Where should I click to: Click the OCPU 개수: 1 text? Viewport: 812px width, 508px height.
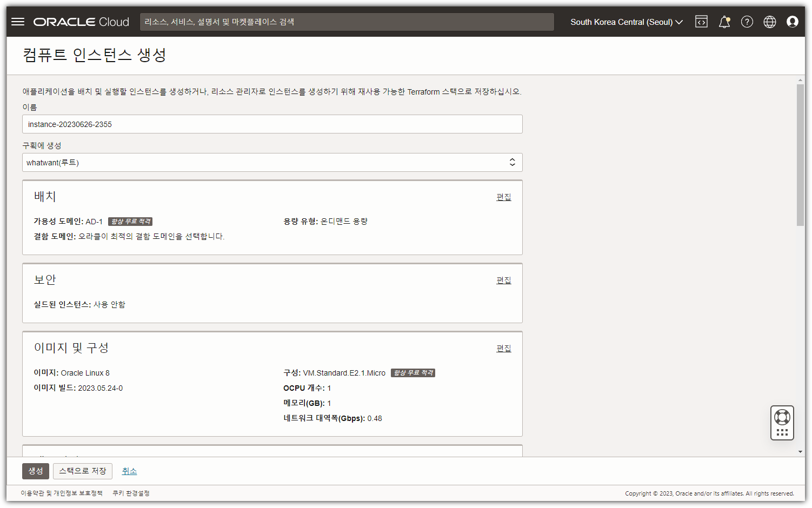coord(307,388)
